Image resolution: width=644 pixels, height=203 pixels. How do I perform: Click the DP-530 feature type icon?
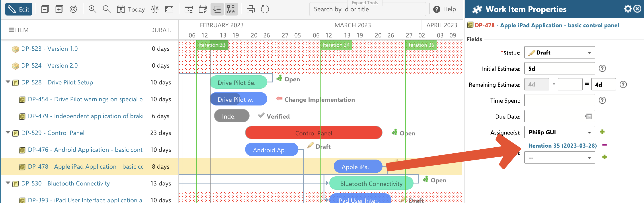click(x=16, y=184)
